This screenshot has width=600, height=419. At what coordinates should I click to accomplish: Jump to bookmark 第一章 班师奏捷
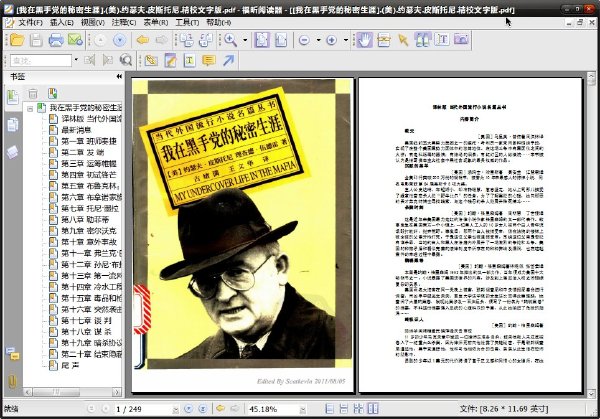[x=89, y=141]
